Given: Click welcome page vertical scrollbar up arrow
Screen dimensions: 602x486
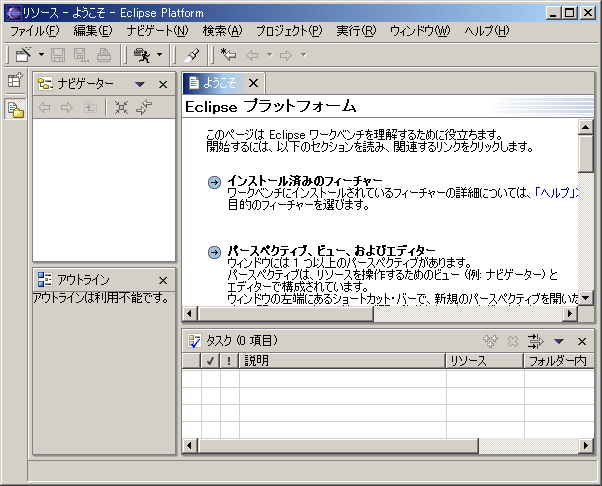Looking at the screenshot, I should [586, 127].
